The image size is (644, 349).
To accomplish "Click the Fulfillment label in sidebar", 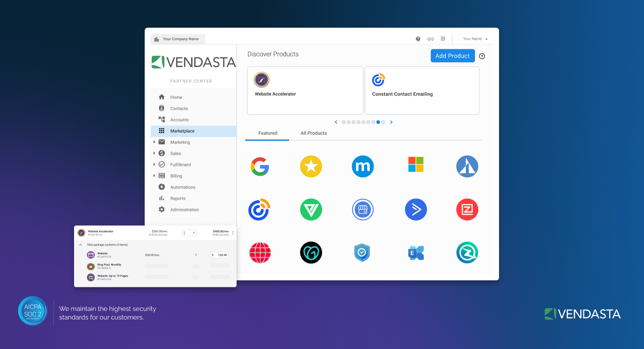I will 181,165.
